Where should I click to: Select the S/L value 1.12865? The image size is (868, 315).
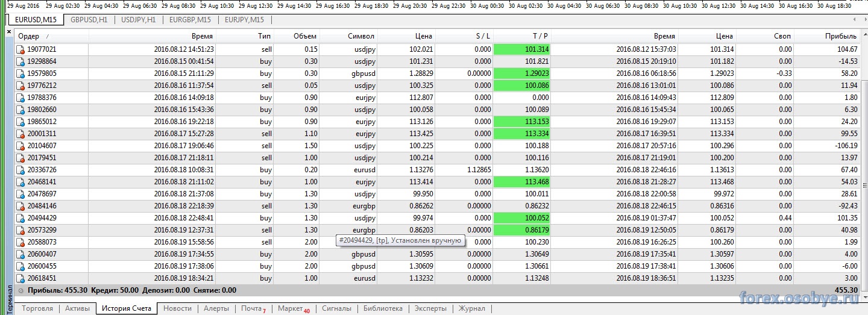(x=479, y=170)
